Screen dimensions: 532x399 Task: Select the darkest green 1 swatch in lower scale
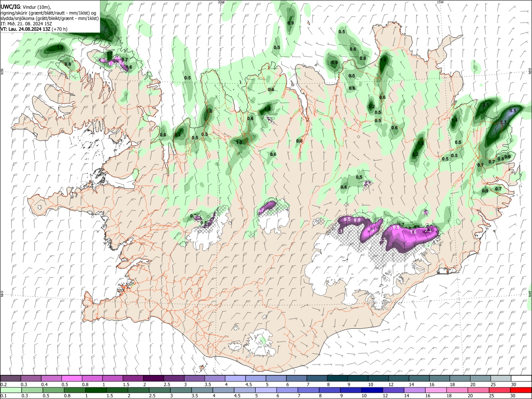(x=96, y=390)
